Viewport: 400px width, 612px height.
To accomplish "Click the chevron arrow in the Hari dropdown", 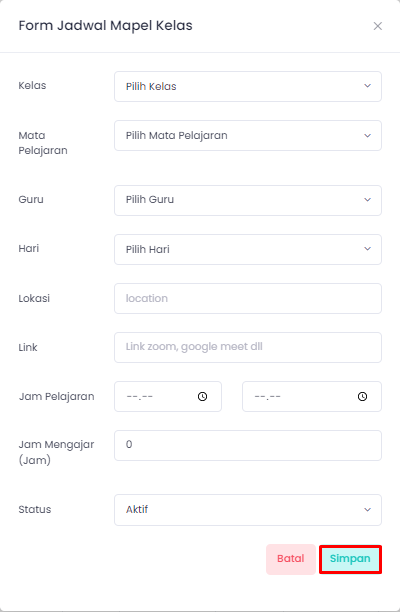I will tap(367, 249).
